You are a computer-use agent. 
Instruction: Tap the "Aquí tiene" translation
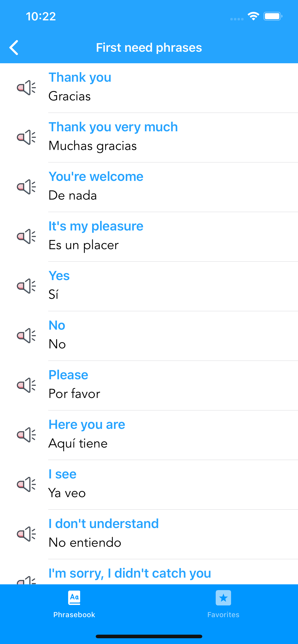(x=78, y=443)
